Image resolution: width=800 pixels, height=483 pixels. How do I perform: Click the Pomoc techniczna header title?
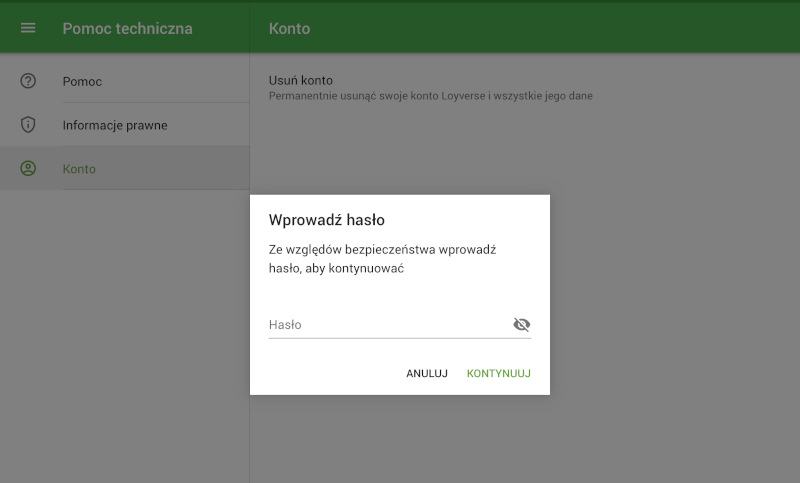point(128,29)
